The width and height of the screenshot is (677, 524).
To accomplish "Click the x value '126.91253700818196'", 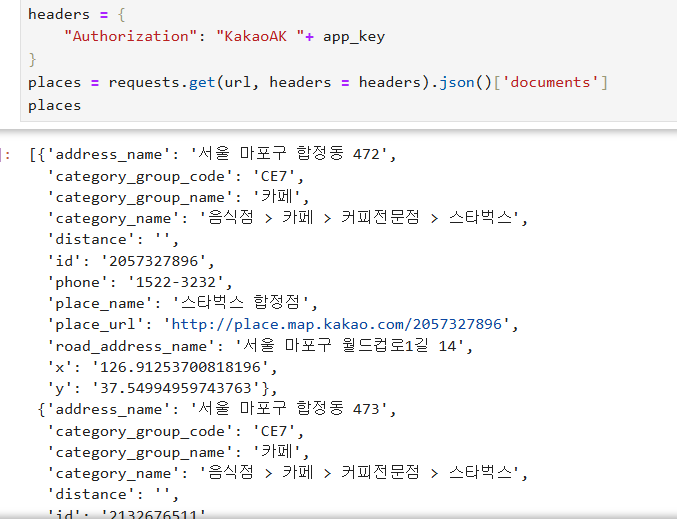I will coord(180,367).
